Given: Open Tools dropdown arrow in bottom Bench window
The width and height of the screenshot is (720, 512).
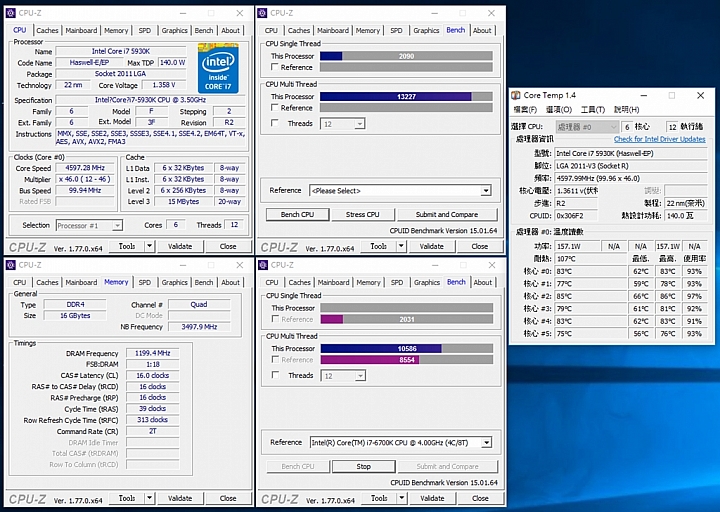Looking at the screenshot, I should coord(402,498).
